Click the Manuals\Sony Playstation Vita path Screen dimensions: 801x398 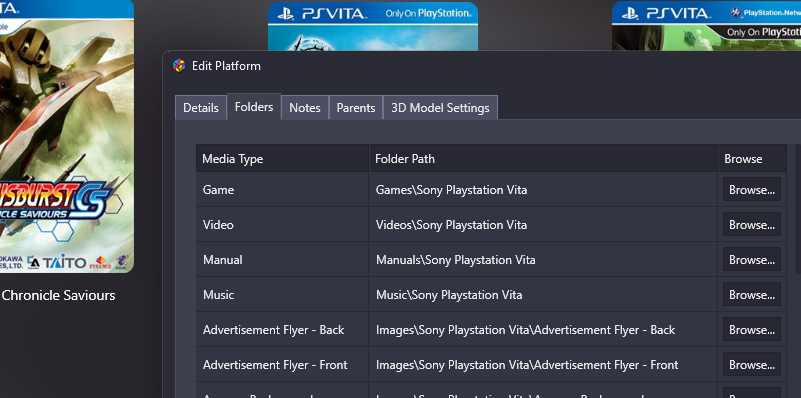pos(456,260)
